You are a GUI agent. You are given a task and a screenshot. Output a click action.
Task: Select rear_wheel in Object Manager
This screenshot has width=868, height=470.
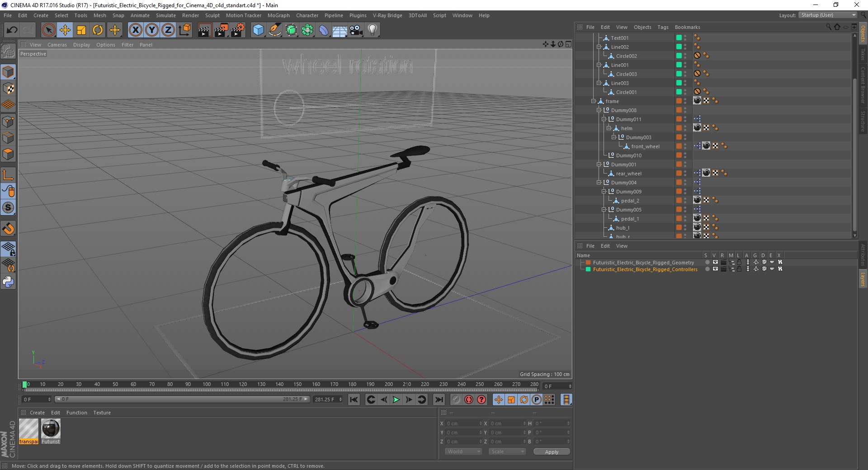pyautogui.click(x=628, y=174)
